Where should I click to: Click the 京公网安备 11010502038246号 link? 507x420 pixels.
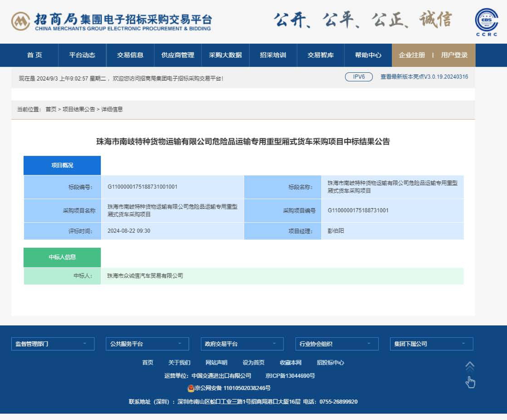point(233,388)
